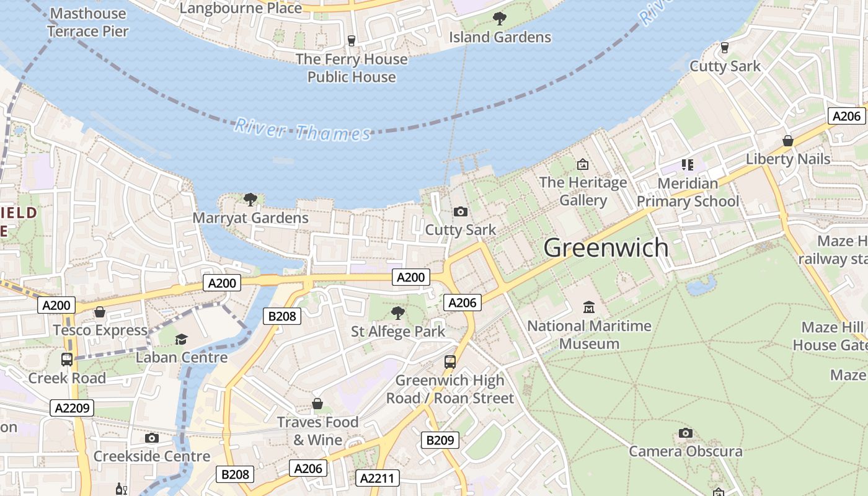This screenshot has height=496, width=868.
Task: Select the St Alfege Park tree icon
Action: pyautogui.click(x=398, y=313)
